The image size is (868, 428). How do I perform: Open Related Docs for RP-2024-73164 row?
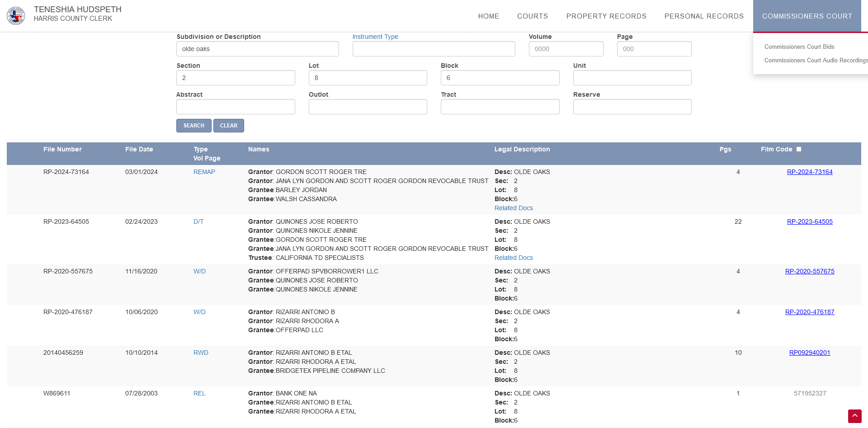[x=514, y=208]
